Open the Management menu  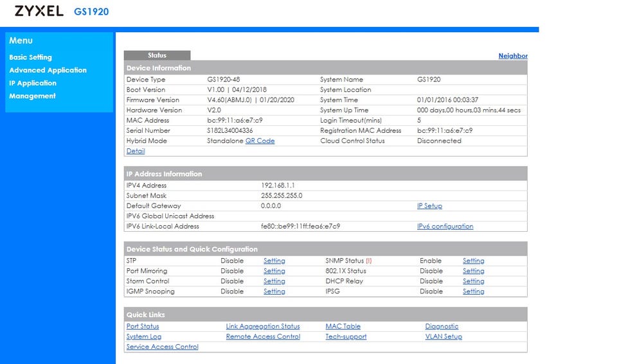pyautogui.click(x=32, y=96)
